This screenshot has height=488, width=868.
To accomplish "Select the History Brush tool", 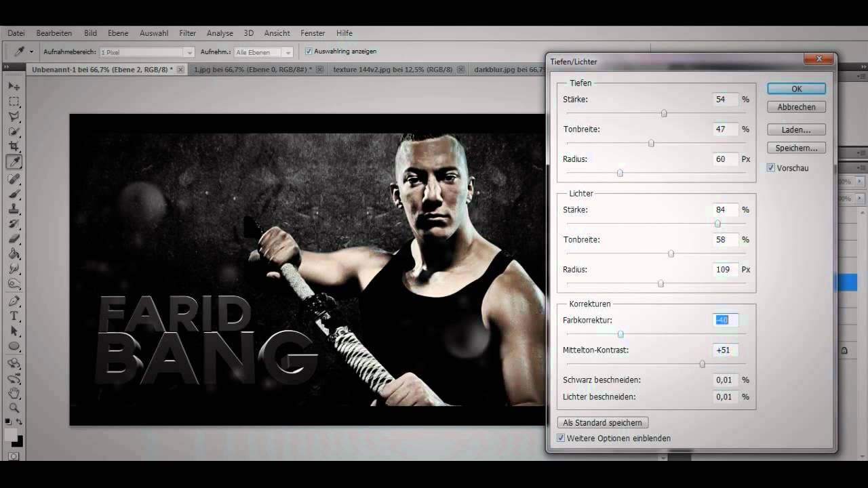I will 14,224.
